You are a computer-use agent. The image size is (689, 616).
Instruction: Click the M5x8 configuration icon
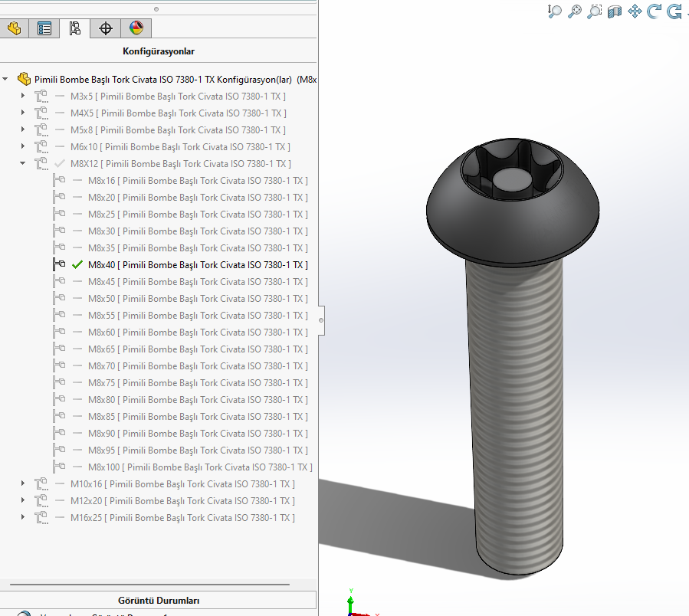point(41,130)
